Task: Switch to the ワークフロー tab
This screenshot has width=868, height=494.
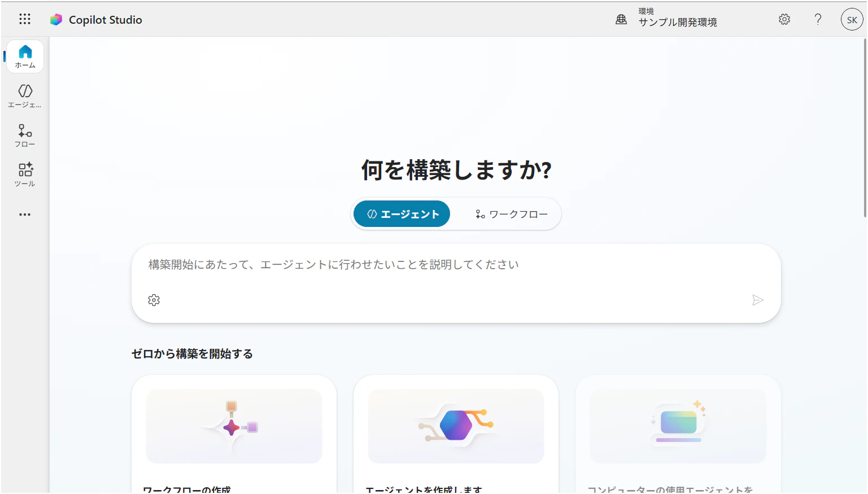Action: (x=512, y=214)
